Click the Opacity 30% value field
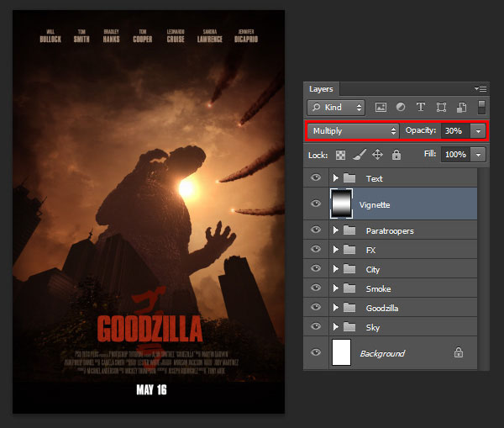The height and width of the screenshot is (428, 504). tap(455, 131)
